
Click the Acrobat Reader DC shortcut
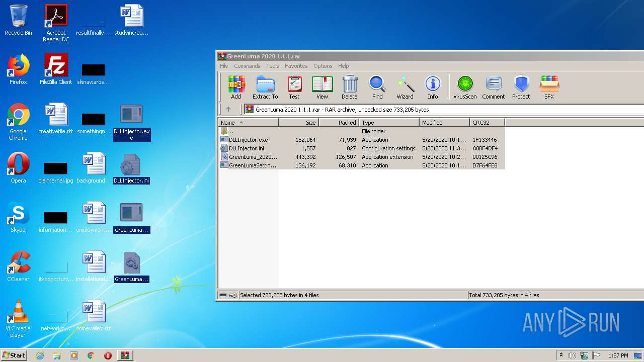point(56,23)
